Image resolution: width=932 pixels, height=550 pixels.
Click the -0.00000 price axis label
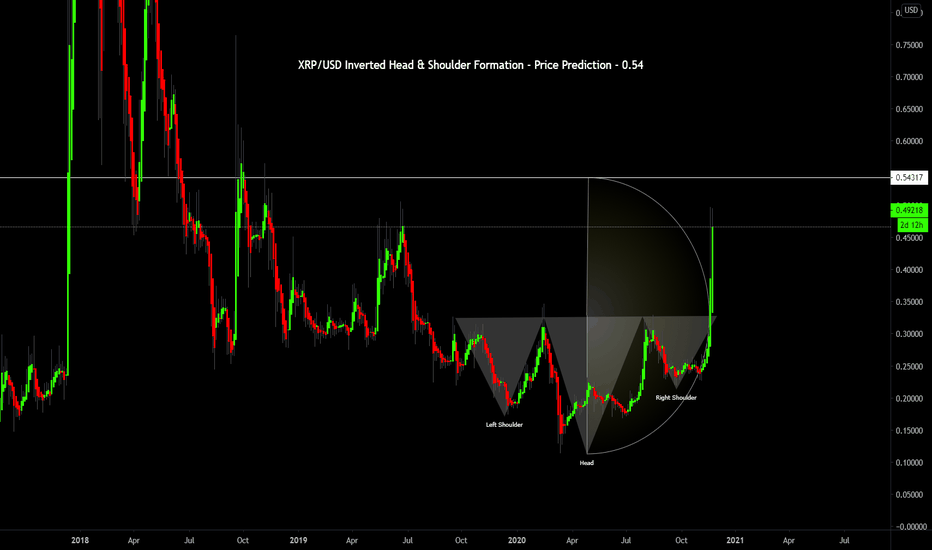[x=910, y=527]
